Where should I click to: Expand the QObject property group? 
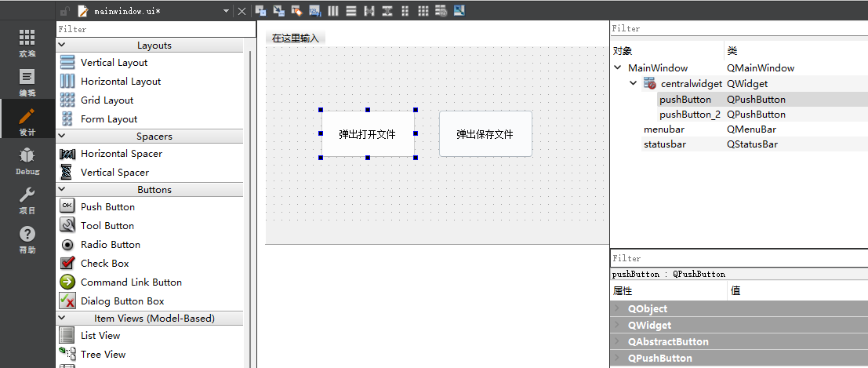pos(616,308)
